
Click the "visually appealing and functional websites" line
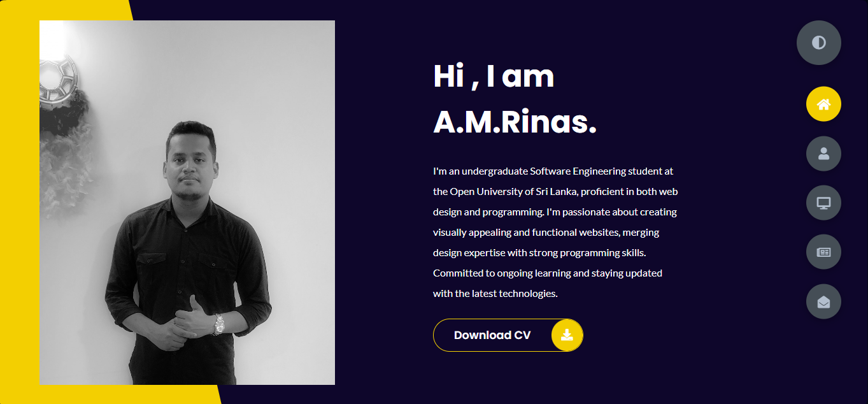pyautogui.click(x=546, y=233)
